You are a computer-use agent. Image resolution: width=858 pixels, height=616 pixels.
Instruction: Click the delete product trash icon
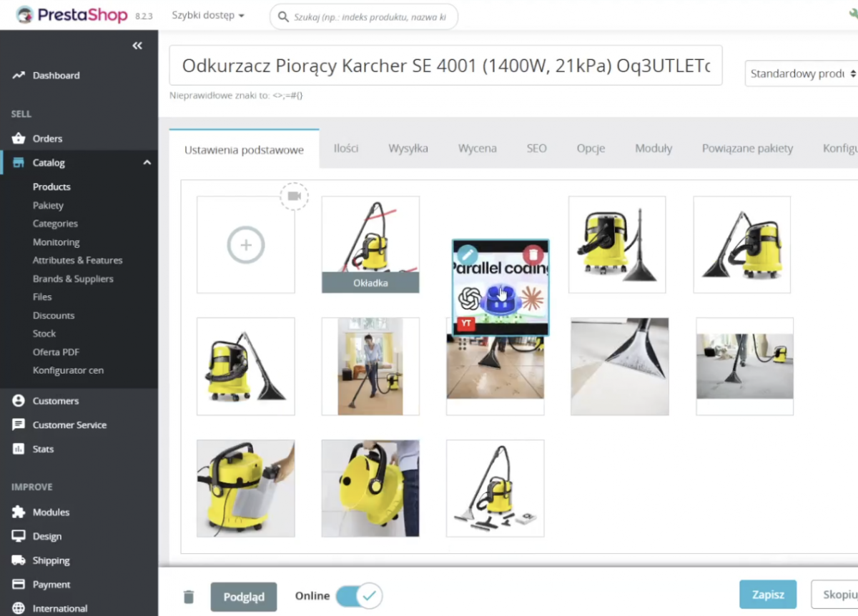point(188,597)
